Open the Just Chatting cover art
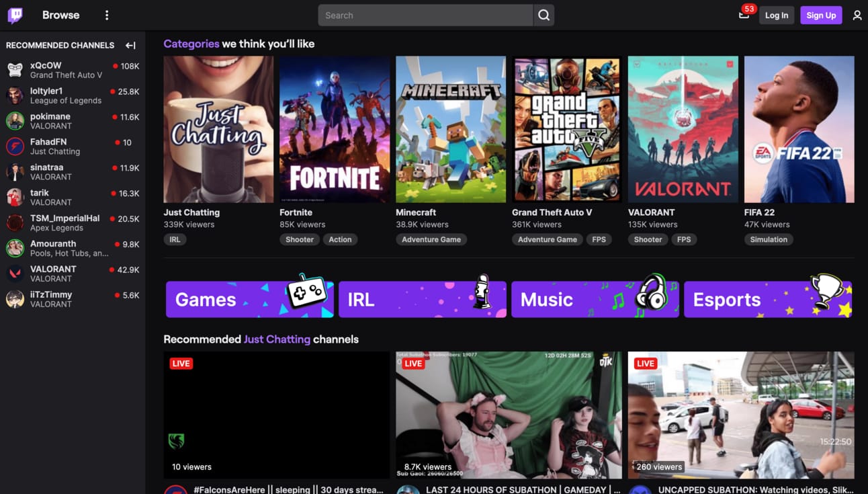 218,129
